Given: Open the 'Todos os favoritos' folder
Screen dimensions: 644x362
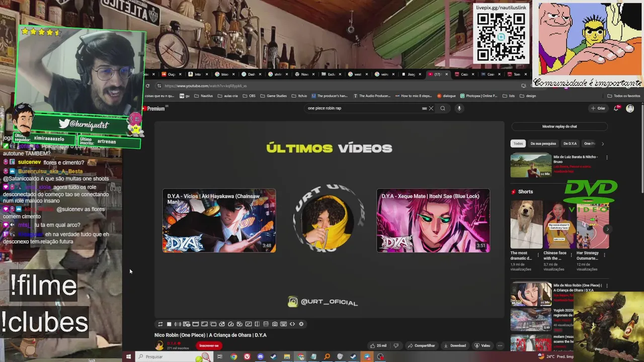Looking at the screenshot, I should tap(624, 96).
